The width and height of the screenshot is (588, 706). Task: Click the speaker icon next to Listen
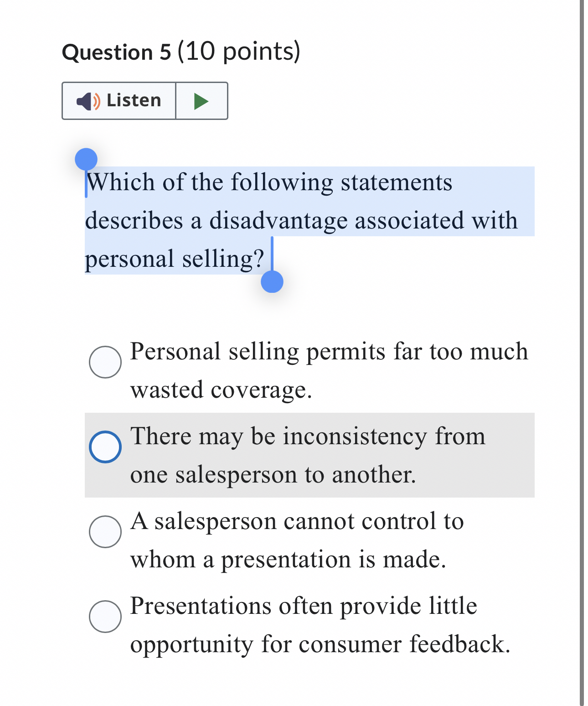tap(87, 101)
